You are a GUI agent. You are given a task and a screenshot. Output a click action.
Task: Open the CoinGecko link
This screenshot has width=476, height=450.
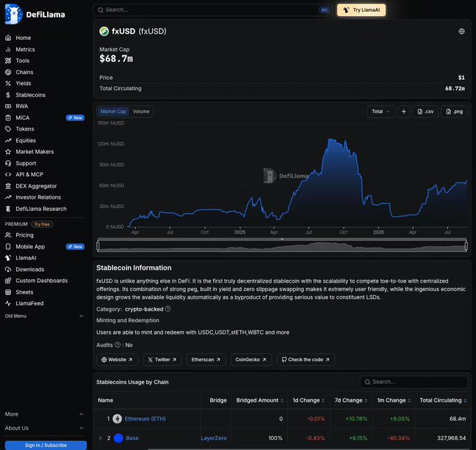click(x=251, y=360)
